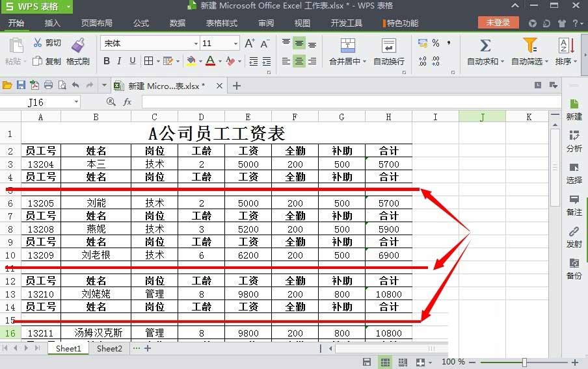Click the Format Painter (格式刷) brush icon

click(x=78, y=45)
